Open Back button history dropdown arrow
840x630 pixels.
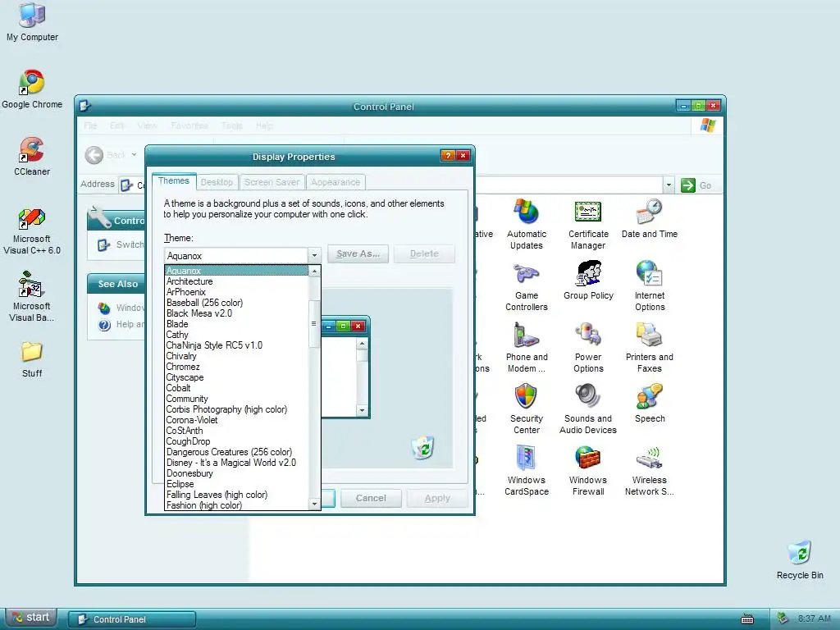click(134, 155)
